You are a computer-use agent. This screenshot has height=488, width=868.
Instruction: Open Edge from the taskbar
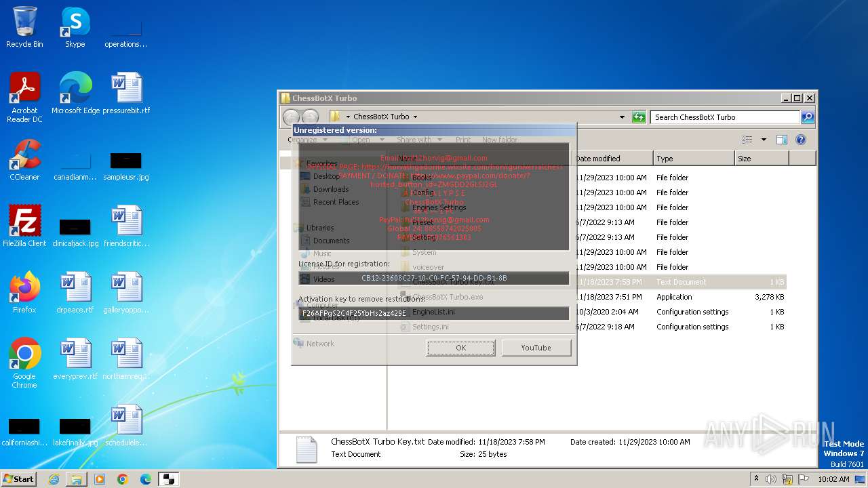click(x=146, y=479)
